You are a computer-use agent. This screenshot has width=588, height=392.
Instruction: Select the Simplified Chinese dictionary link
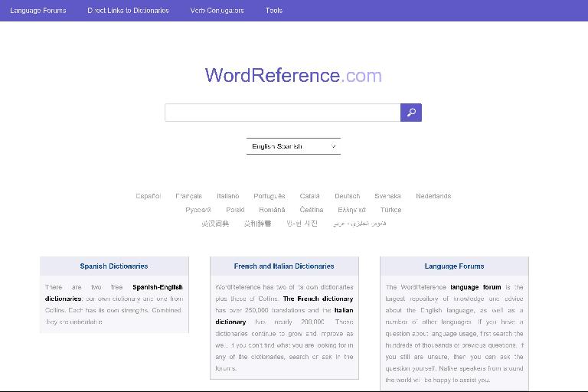tap(215, 224)
